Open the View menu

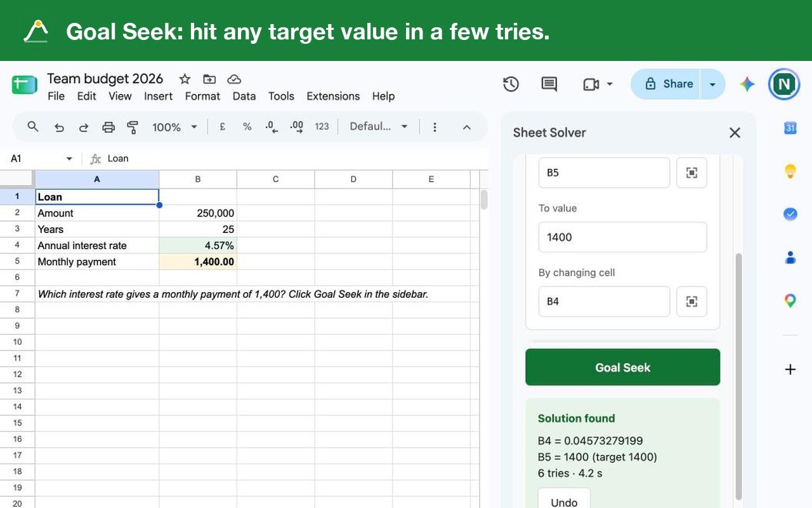click(x=120, y=96)
